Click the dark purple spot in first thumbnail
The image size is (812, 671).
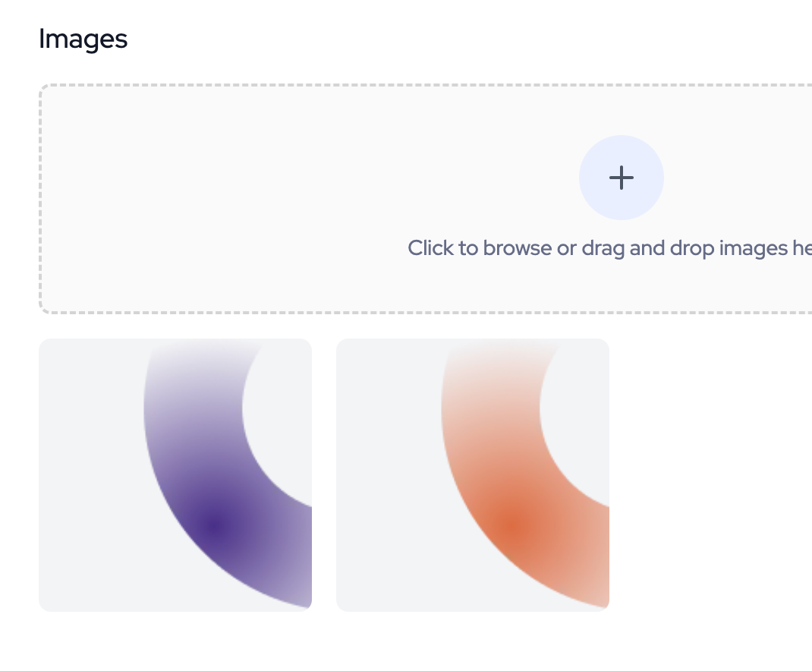click(x=218, y=524)
